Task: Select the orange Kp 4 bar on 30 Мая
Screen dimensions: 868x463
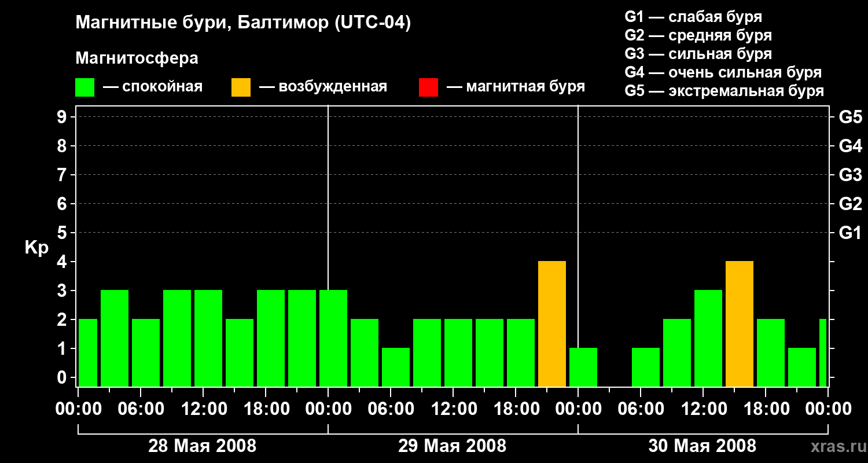Action: pos(740,324)
